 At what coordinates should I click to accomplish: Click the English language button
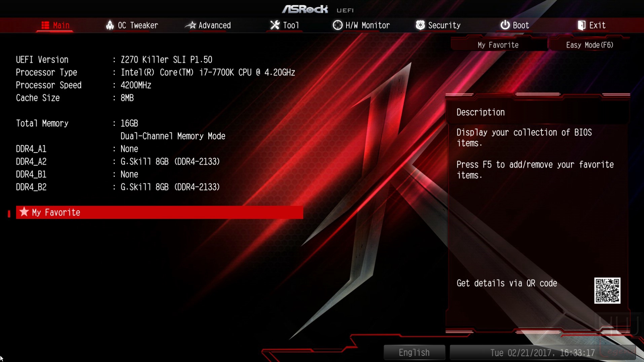414,352
